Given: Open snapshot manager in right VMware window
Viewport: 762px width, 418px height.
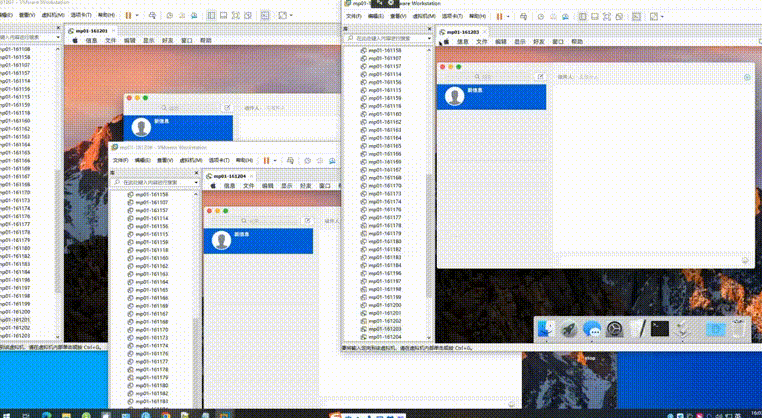Looking at the screenshot, I should (x=565, y=17).
